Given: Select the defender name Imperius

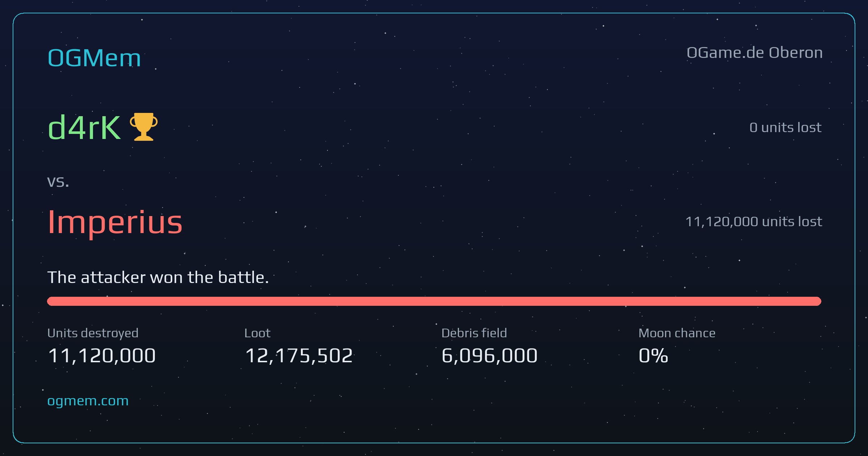Looking at the screenshot, I should (115, 222).
